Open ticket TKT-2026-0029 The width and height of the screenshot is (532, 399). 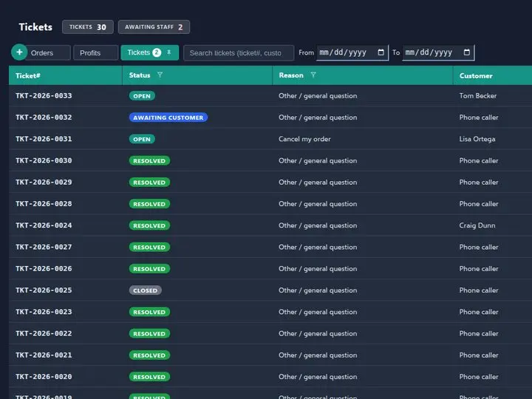tap(44, 183)
